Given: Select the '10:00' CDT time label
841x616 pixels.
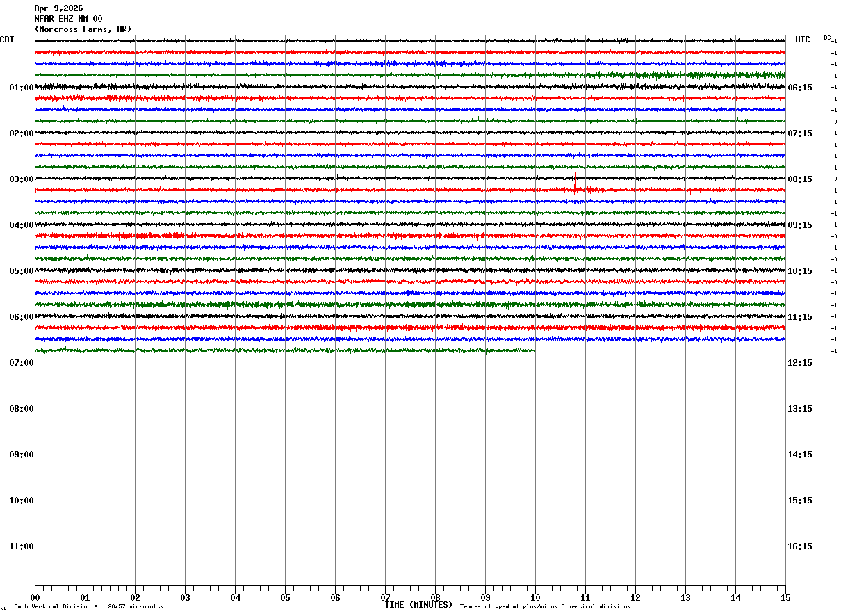Looking at the screenshot, I should 22,501.
